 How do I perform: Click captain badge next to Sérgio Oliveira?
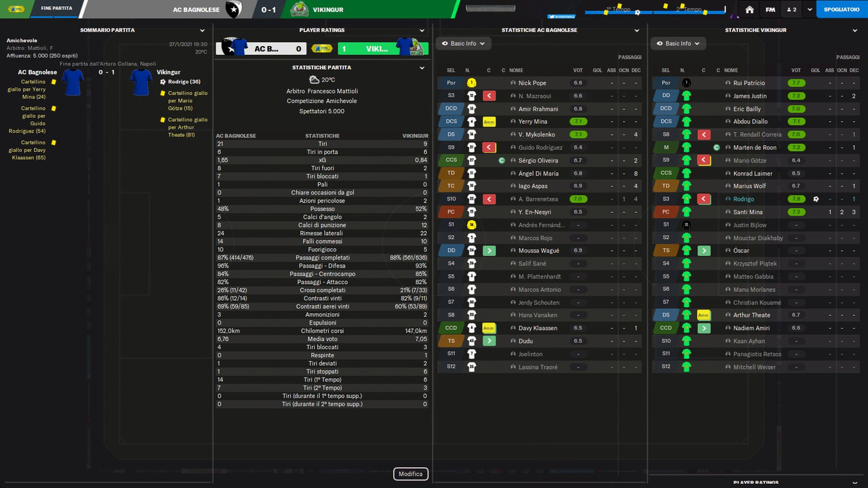[x=502, y=161]
